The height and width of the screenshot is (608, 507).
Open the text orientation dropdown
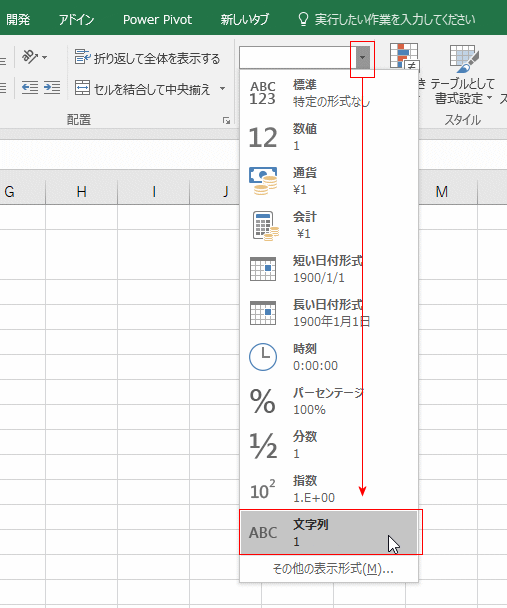(x=35, y=57)
